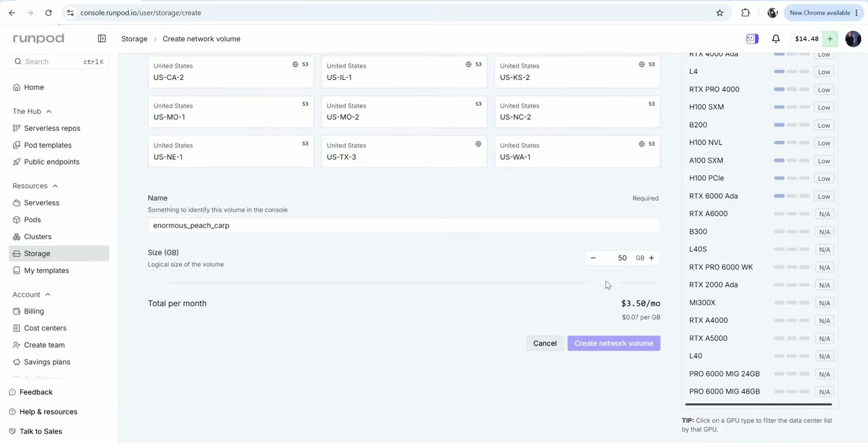Click the Runpod logo
Screen dimensions: 868x443
tap(39, 39)
